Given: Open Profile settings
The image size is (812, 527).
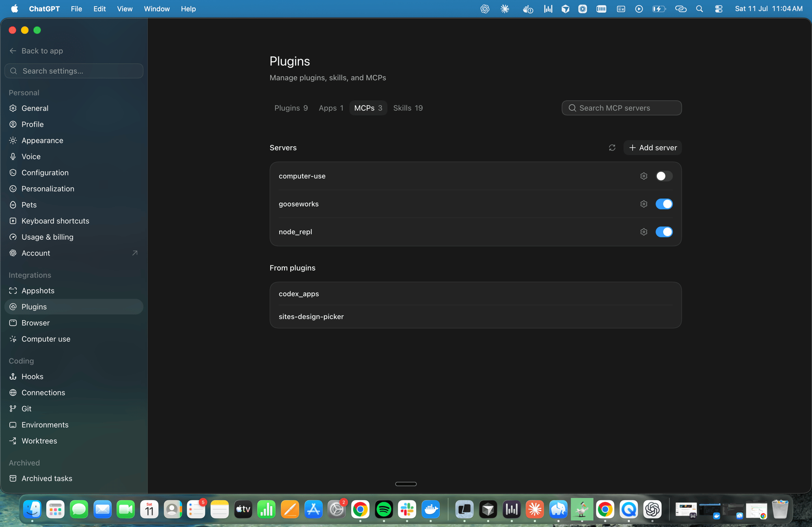Looking at the screenshot, I should pos(74,125).
